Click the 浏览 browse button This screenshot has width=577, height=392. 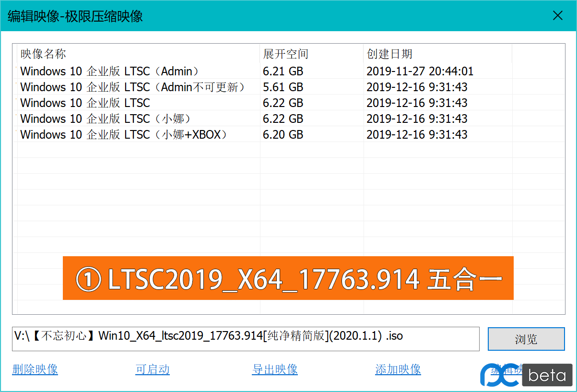click(526, 339)
